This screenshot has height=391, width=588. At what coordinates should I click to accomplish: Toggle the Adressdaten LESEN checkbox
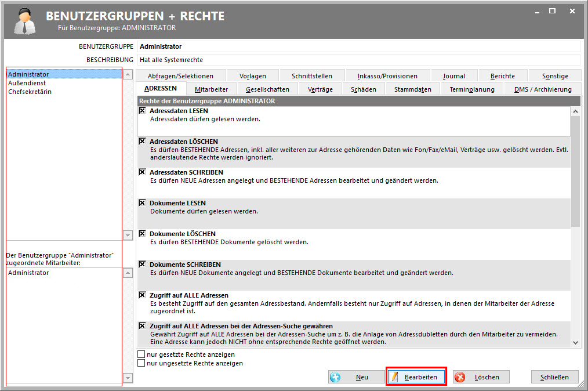point(142,111)
